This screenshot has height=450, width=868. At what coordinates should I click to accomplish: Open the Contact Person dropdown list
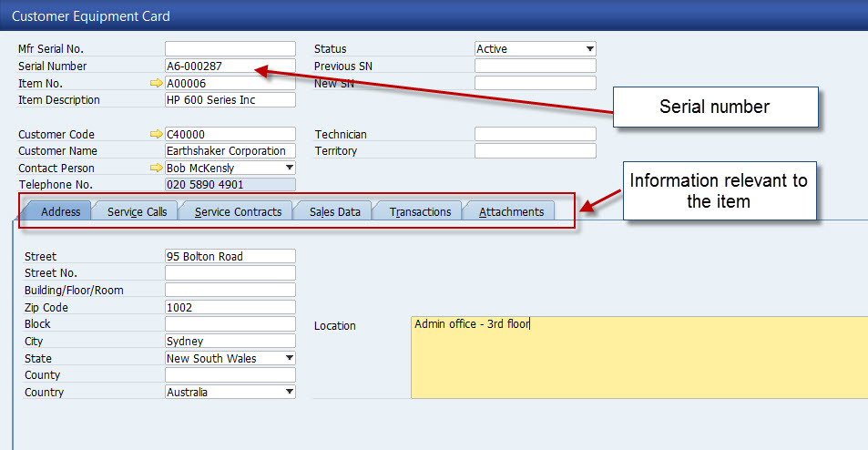click(x=290, y=169)
